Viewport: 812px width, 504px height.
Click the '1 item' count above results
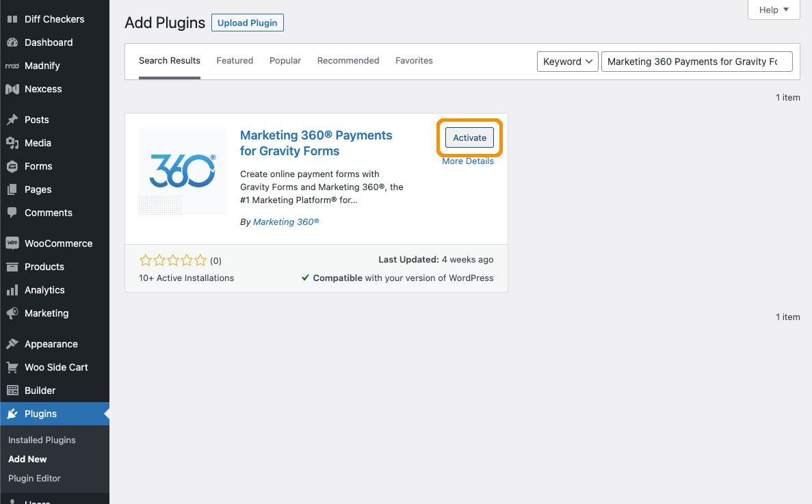click(787, 97)
